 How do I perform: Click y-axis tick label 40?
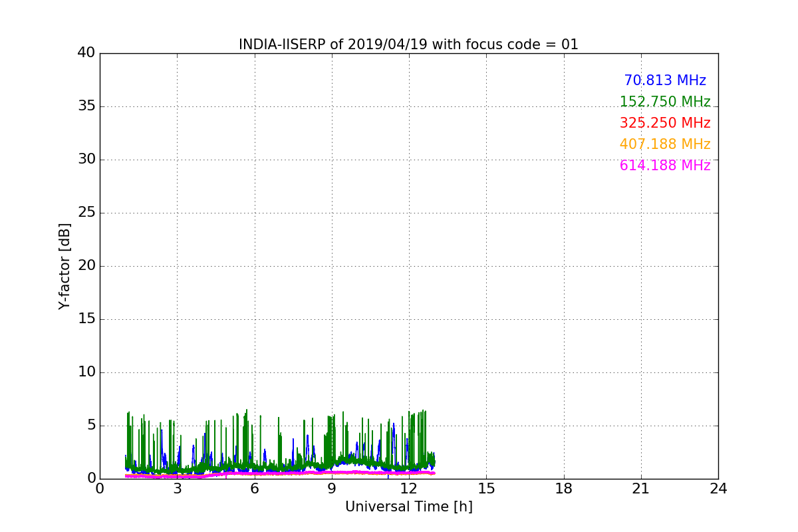(86, 53)
